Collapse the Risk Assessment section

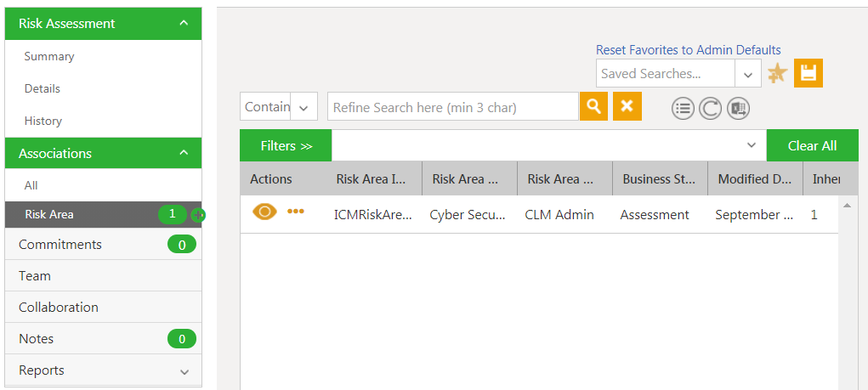coord(184,24)
